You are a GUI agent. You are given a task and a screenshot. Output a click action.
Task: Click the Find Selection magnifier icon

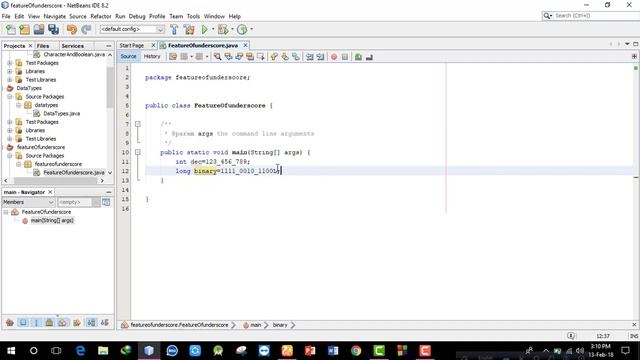click(218, 57)
